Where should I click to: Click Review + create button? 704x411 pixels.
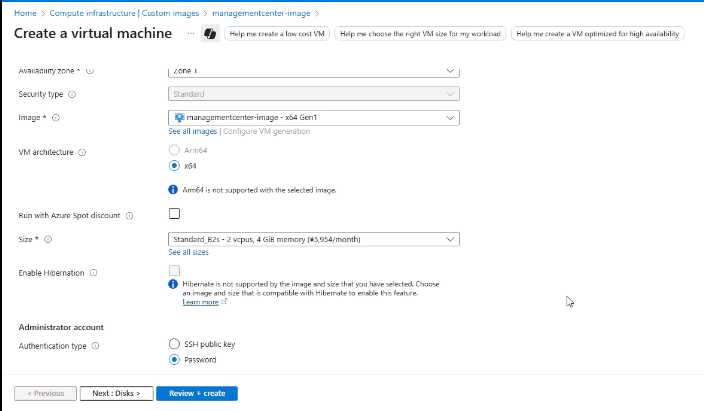(x=197, y=393)
